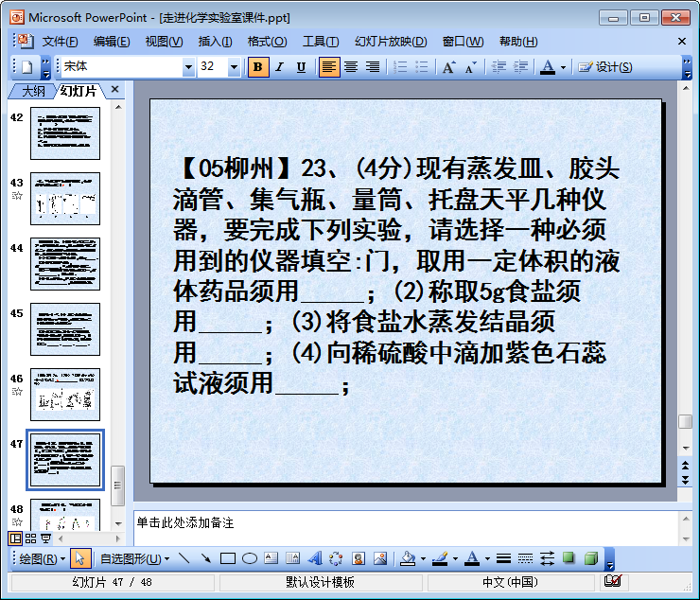The width and height of the screenshot is (700, 600).
Task: Insert a horizontal text box
Action: coord(271,558)
